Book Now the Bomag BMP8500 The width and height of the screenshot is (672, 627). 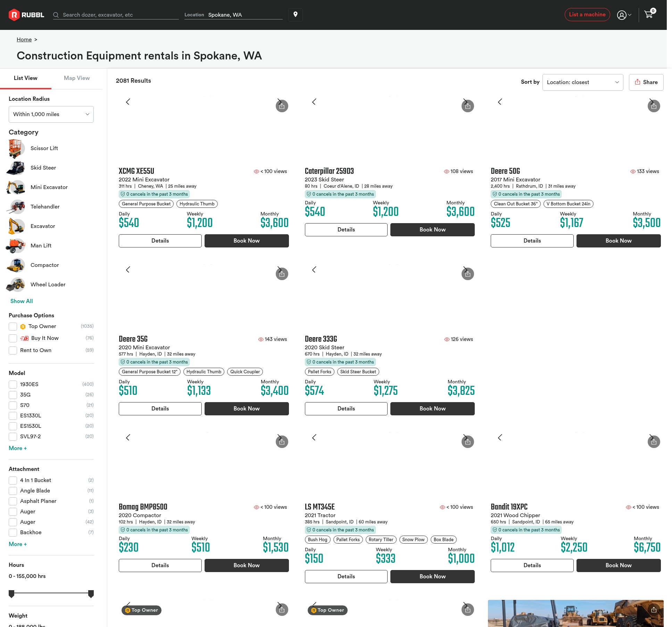click(x=247, y=565)
